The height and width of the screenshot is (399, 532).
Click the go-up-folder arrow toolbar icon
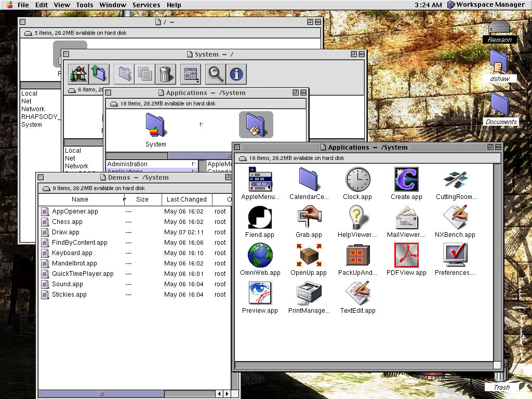coord(99,74)
